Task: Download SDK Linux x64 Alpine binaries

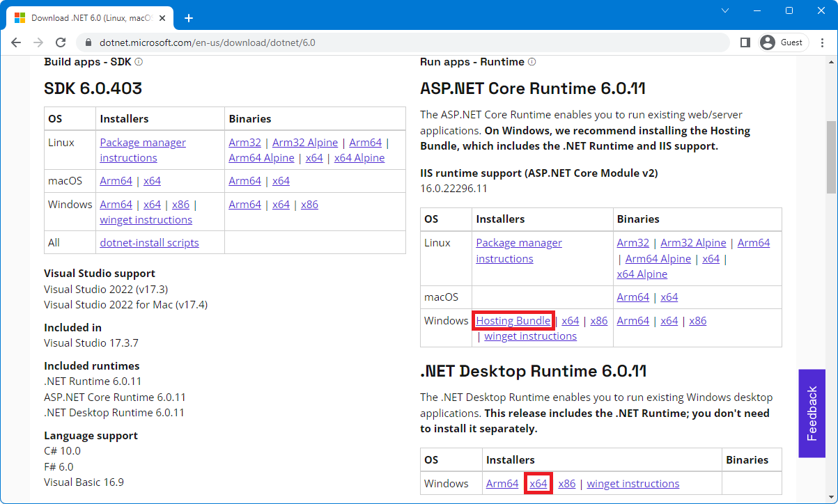Action: (x=359, y=157)
